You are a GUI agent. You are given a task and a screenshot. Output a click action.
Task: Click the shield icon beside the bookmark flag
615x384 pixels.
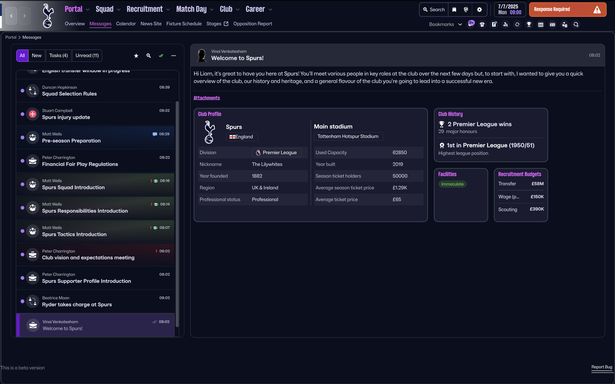click(466, 10)
